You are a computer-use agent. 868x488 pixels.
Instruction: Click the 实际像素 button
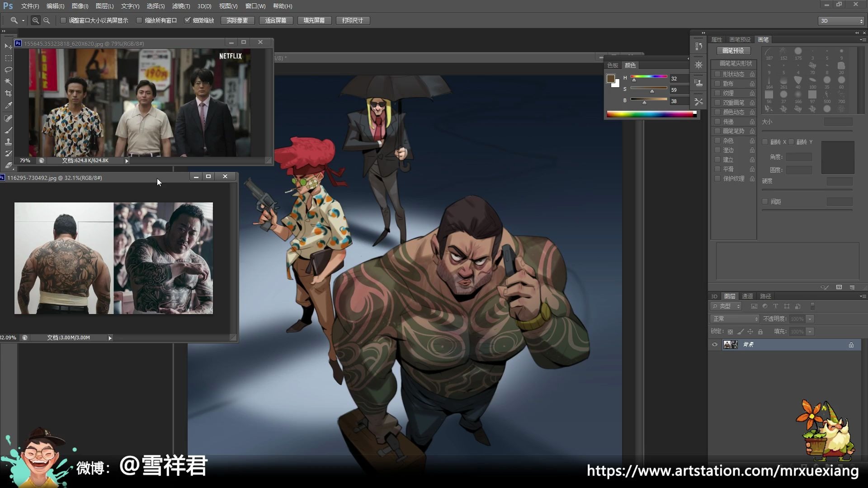[237, 20]
